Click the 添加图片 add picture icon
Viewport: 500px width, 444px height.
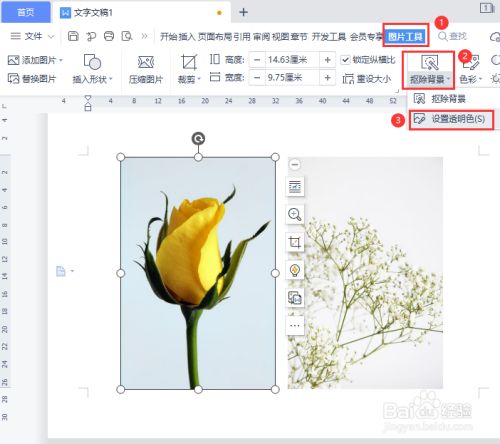[13, 60]
